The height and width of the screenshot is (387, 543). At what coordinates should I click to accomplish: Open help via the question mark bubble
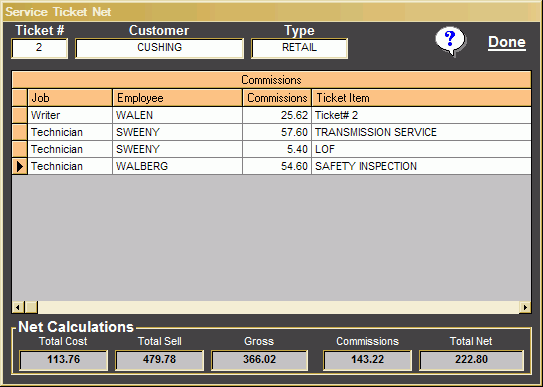(x=450, y=41)
